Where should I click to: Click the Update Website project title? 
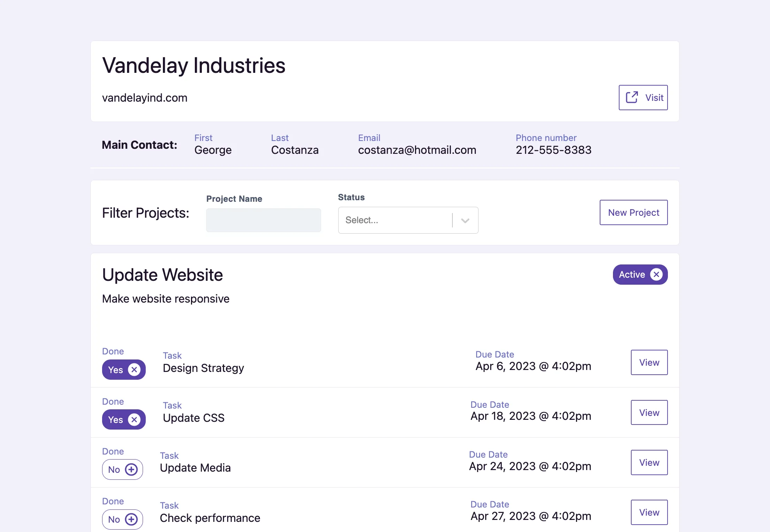pyautogui.click(x=162, y=275)
